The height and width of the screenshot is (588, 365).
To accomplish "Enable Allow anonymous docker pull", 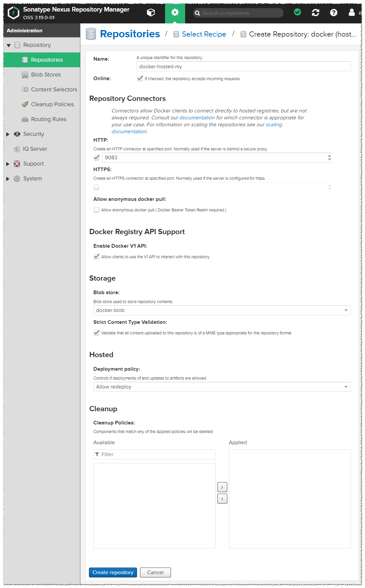I will point(97,210).
